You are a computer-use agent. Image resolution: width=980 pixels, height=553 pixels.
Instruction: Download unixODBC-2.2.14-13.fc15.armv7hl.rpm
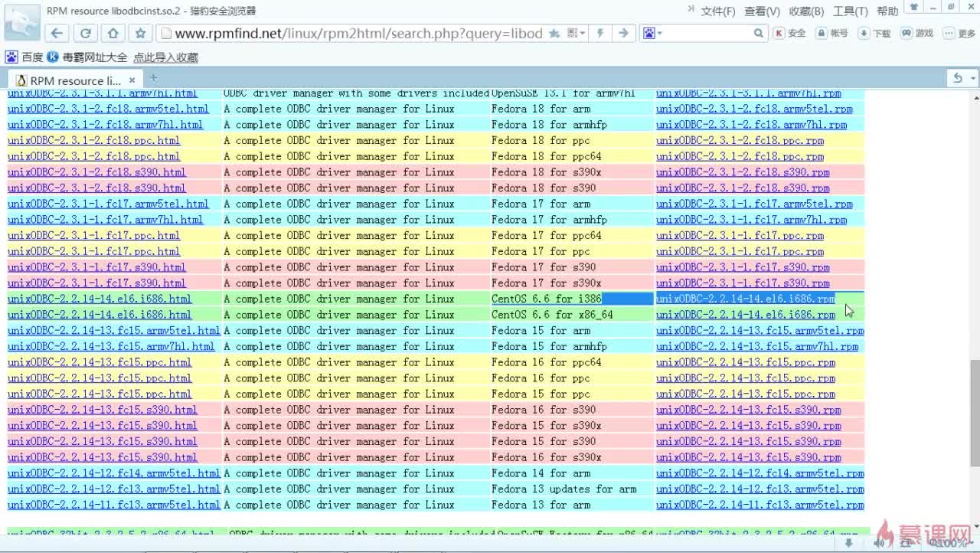click(757, 346)
